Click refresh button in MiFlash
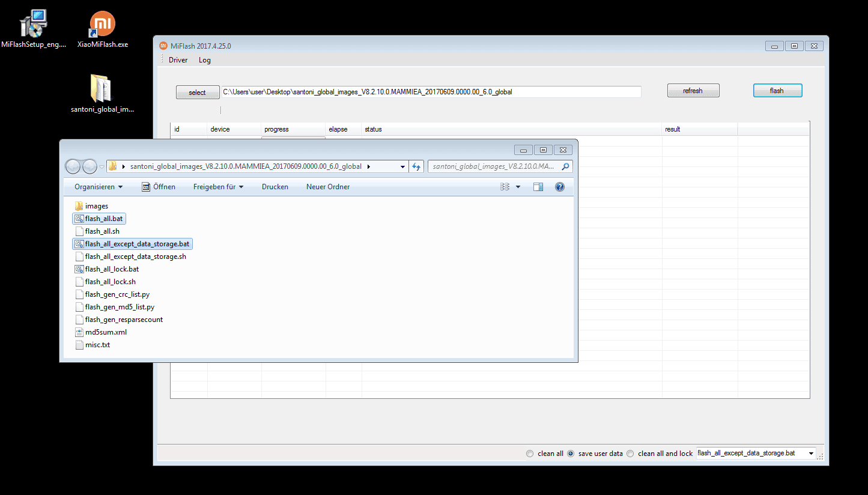868x495 pixels. pos(693,91)
